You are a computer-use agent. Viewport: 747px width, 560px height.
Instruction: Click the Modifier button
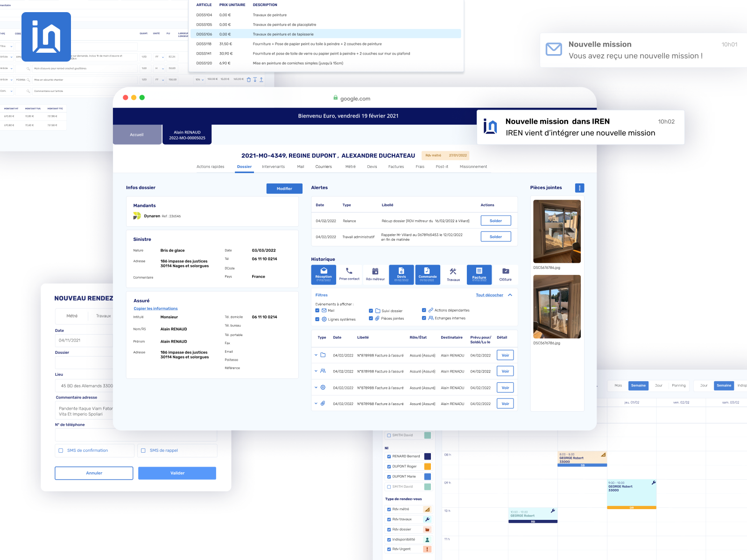[284, 189]
